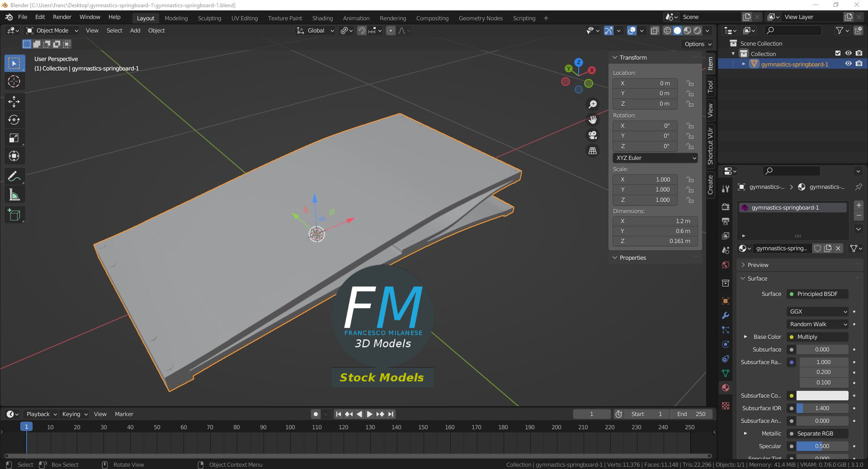Click Subsurface Color white swatch
This screenshot has width=868, height=469.
point(822,396)
